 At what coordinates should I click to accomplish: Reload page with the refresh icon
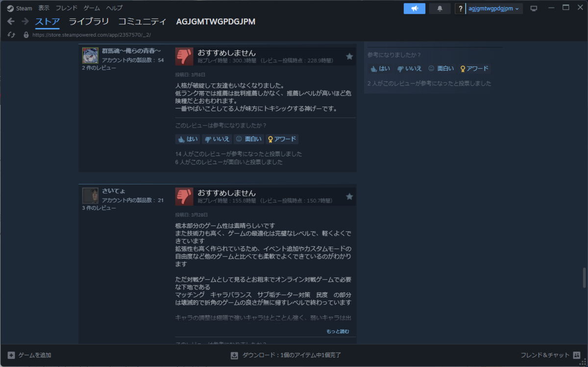[11, 35]
